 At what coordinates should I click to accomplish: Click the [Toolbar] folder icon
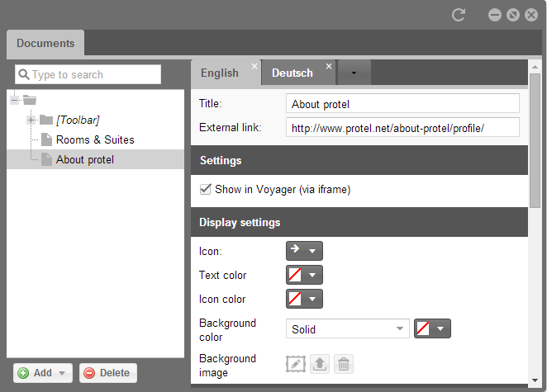(x=46, y=120)
